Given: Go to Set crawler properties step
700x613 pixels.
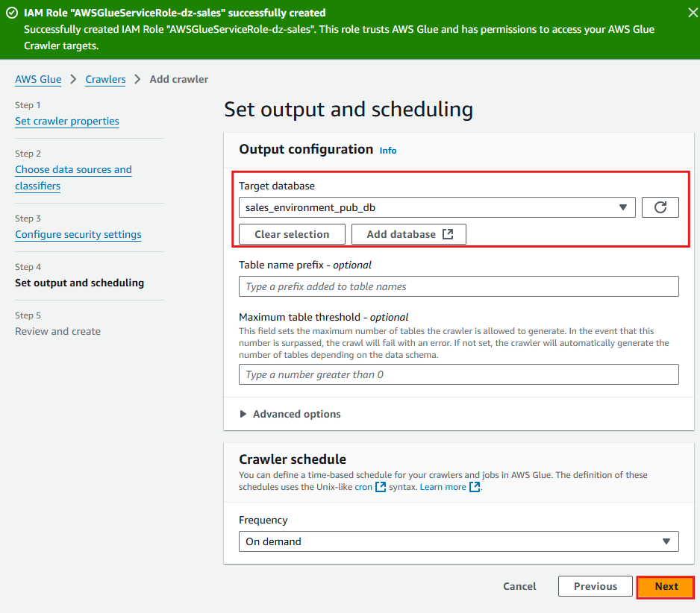Looking at the screenshot, I should point(67,122).
